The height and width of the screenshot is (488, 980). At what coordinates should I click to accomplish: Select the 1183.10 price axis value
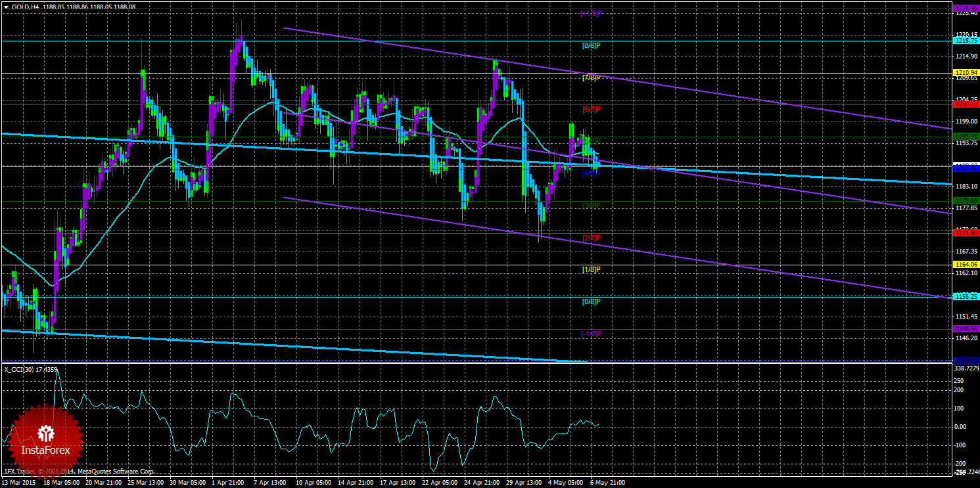[x=966, y=187]
